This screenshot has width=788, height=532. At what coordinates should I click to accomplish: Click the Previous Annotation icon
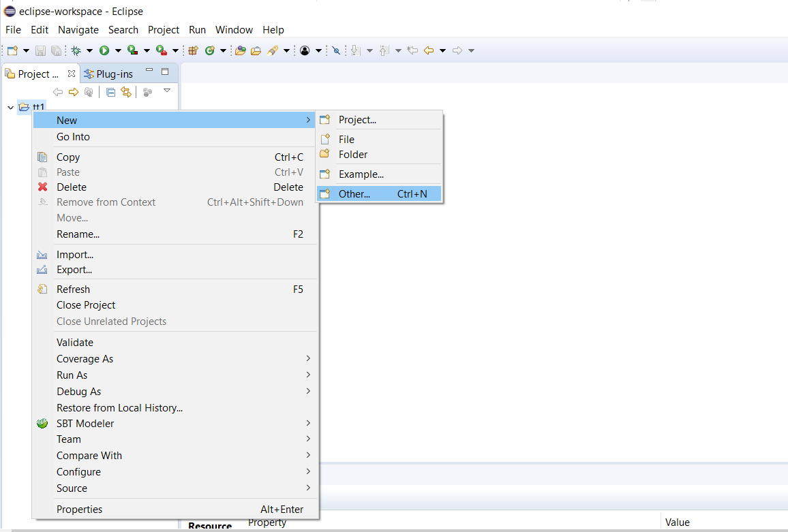pyautogui.click(x=384, y=50)
